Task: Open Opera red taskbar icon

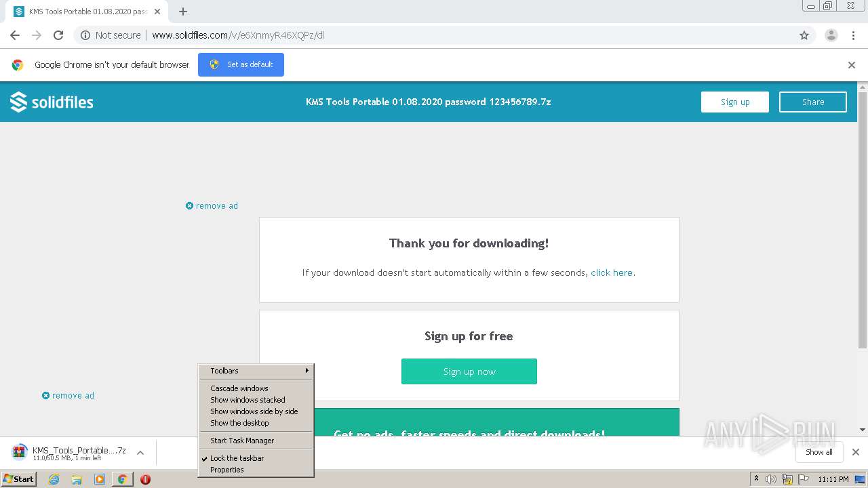Action: coord(145,479)
